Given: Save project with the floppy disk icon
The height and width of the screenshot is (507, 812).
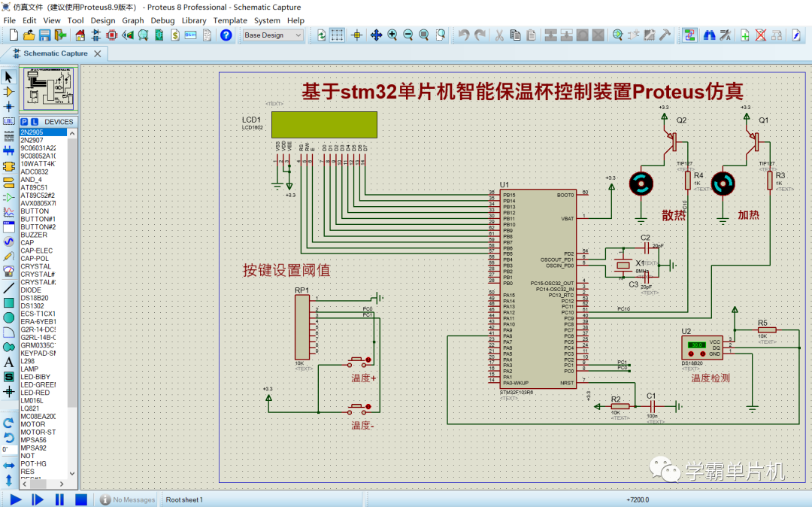Looking at the screenshot, I should coord(44,35).
